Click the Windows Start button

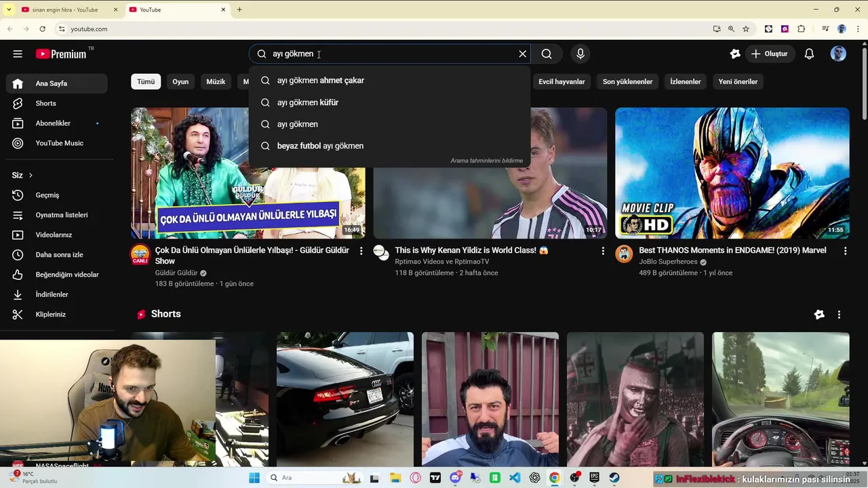pyautogui.click(x=254, y=478)
